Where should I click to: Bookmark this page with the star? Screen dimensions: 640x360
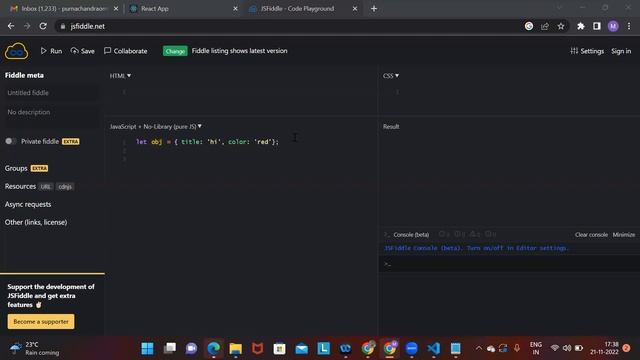click(x=561, y=26)
